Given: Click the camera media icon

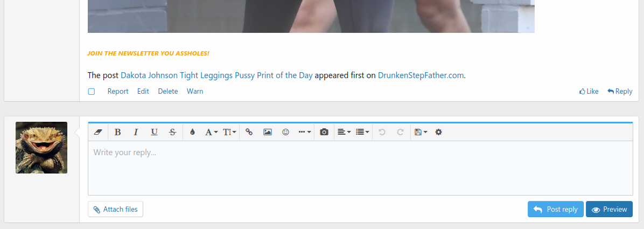Looking at the screenshot, I should 324,132.
